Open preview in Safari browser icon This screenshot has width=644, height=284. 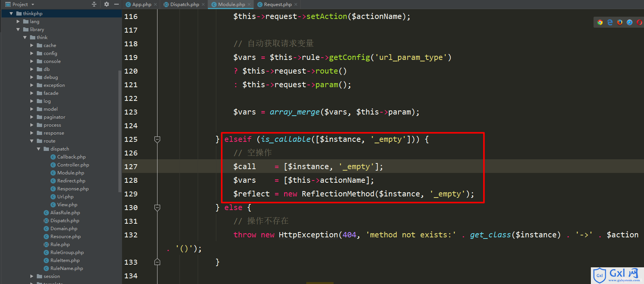click(x=630, y=22)
